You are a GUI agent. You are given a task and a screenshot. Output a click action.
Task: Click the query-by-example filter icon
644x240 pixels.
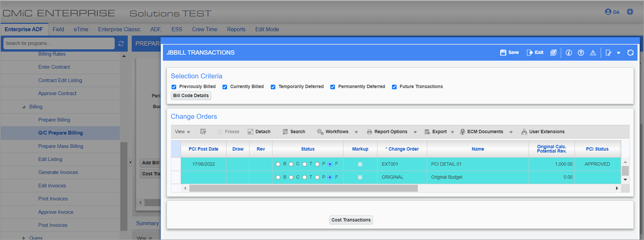point(203,132)
